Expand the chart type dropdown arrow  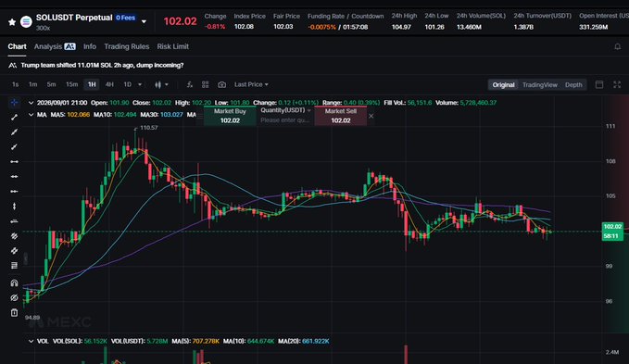(167, 84)
